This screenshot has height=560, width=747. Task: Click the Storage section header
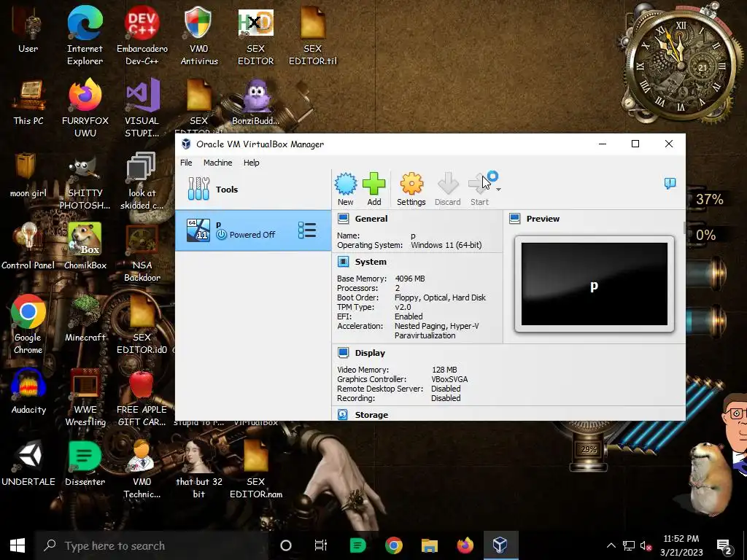371,415
